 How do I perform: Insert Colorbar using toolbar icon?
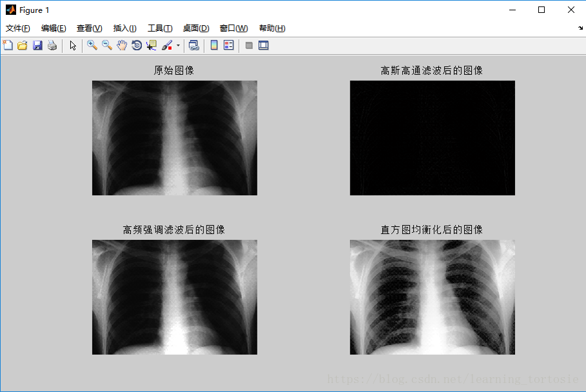(214, 46)
